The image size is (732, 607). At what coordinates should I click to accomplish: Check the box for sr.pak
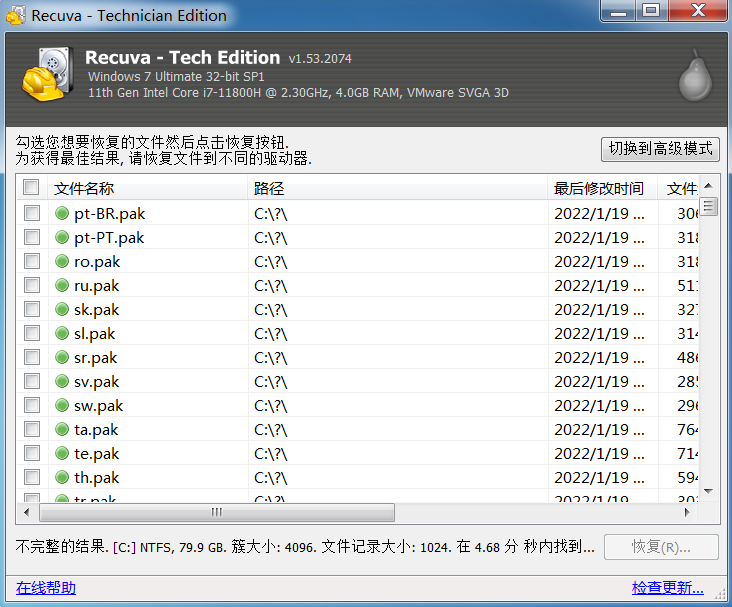(32, 357)
